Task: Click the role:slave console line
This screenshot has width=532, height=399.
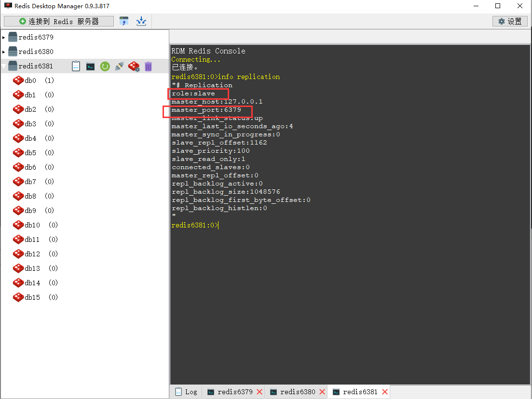Action: [x=193, y=93]
